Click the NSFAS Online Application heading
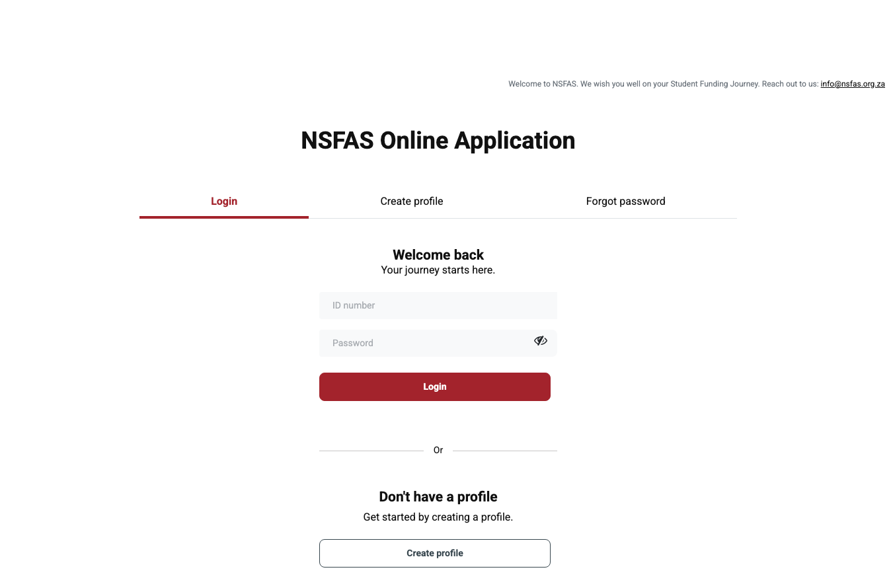 click(438, 141)
